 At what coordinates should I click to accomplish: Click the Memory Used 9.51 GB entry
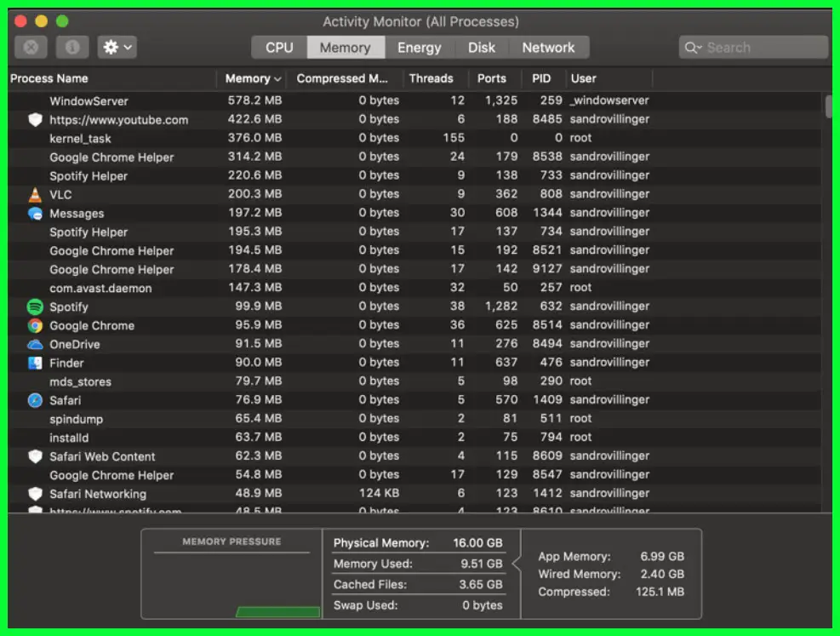point(418,564)
